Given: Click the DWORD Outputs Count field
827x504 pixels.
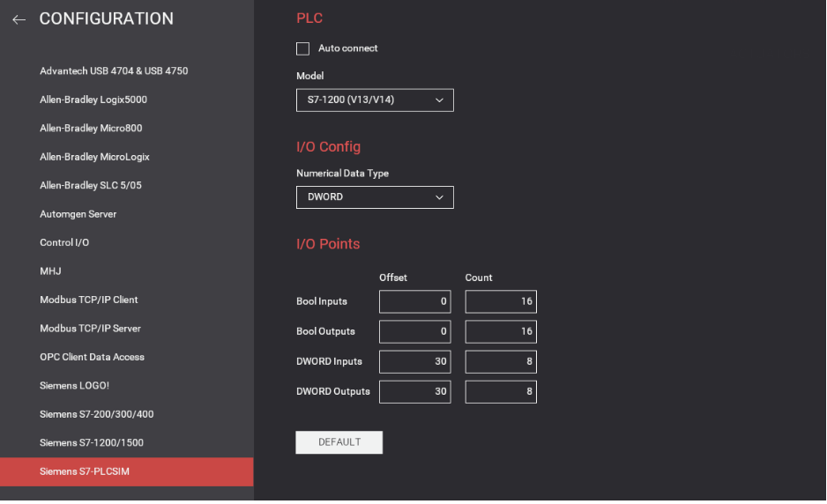Looking at the screenshot, I should (501, 392).
